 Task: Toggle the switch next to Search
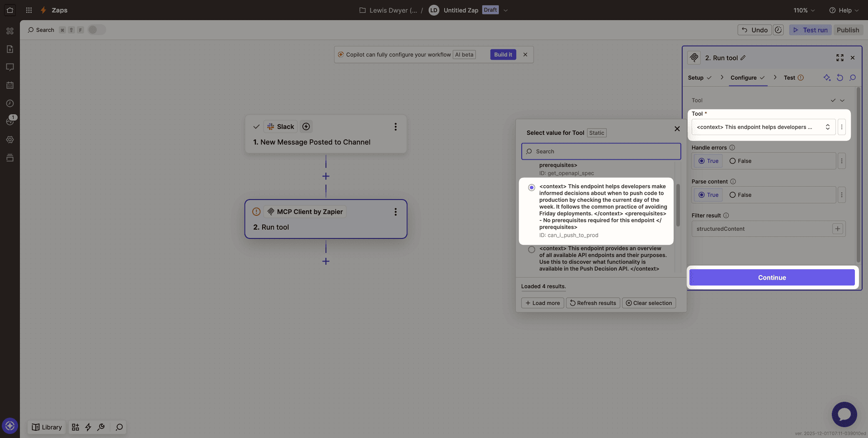[x=96, y=30]
